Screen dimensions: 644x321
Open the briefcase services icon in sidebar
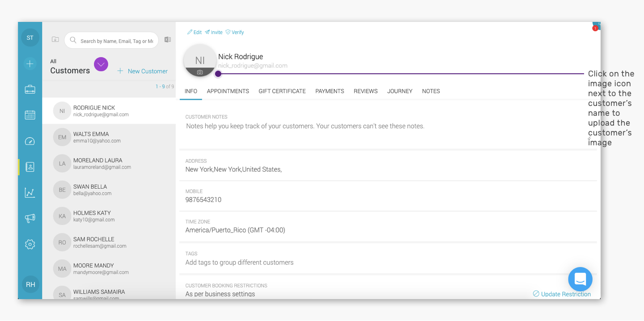30,89
